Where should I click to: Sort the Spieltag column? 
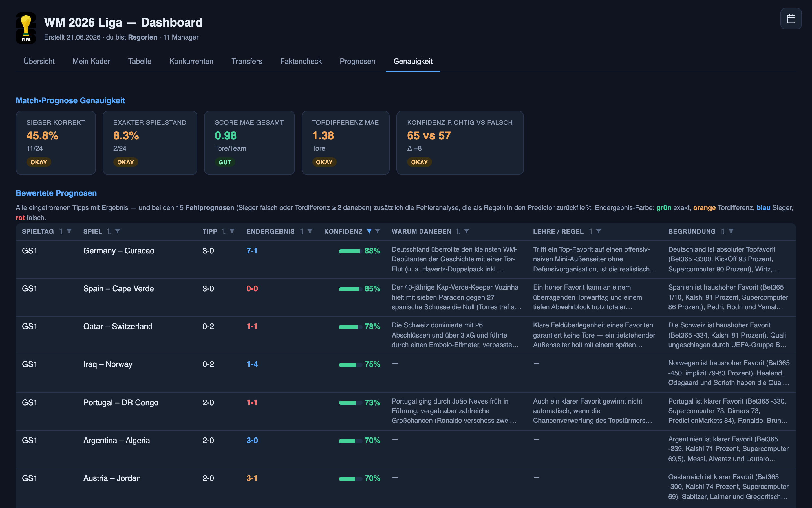[x=61, y=231]
